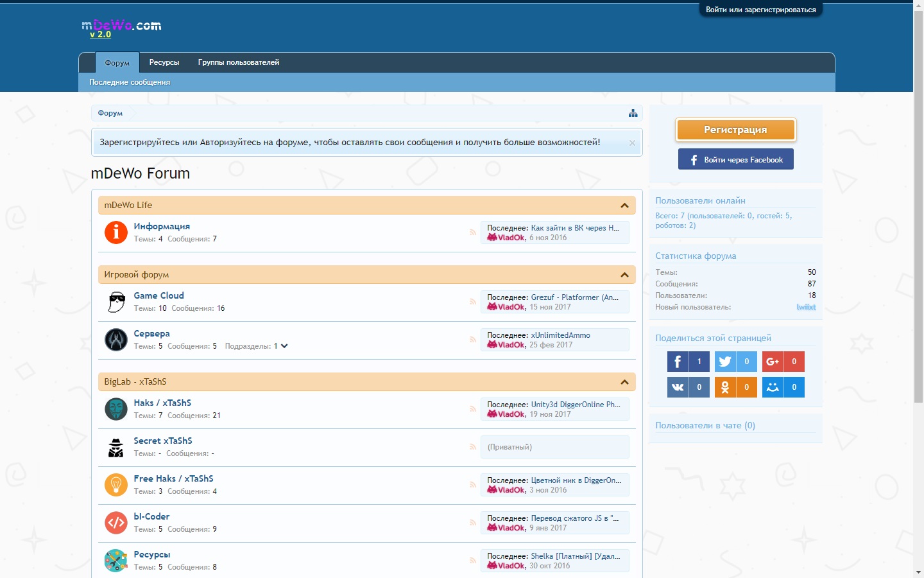924x578 pixels.
Task: Open RSS feed for Информация forum
Action: tap(473, 232)
